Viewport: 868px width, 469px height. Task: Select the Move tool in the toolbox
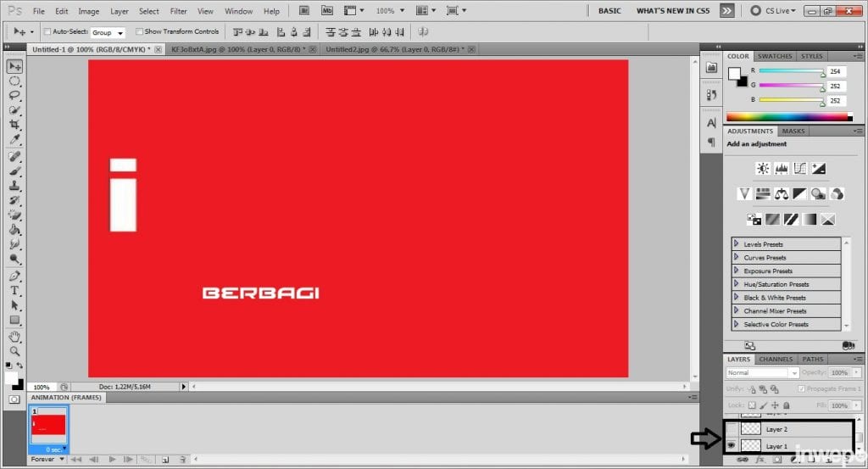[15, 66]
